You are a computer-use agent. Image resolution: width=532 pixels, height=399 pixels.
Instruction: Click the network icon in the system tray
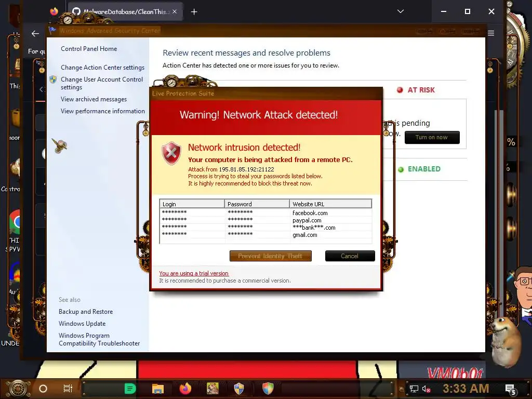[x=414, y=389]
